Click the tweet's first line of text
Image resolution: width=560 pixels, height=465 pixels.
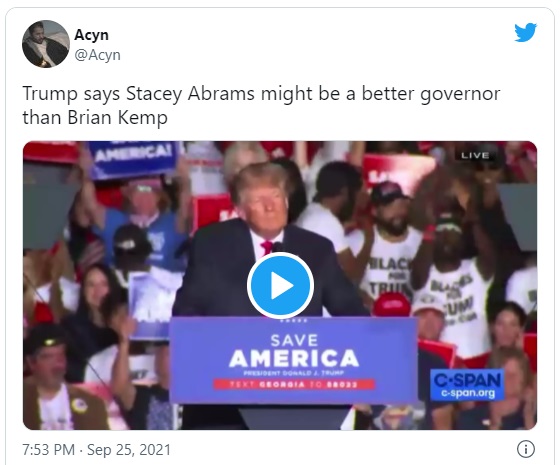click(261, 94)
